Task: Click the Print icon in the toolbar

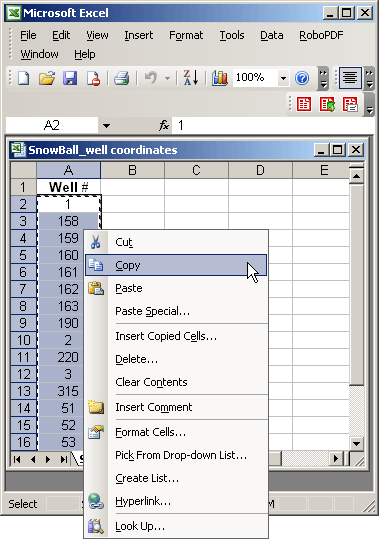Action: [x=121, y=78]
